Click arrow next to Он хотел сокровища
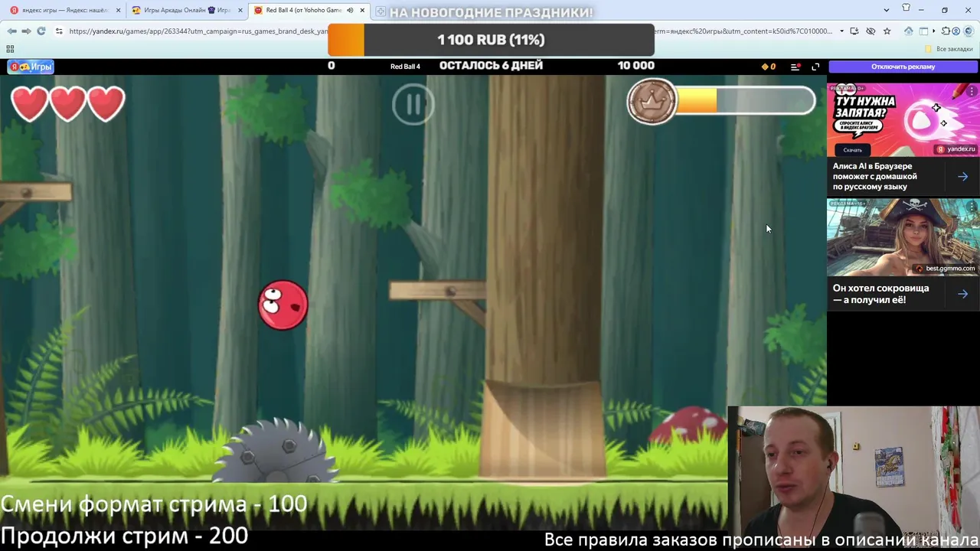Screen dimensions: 980x551 pyautogui.click(x=962, y=294)
